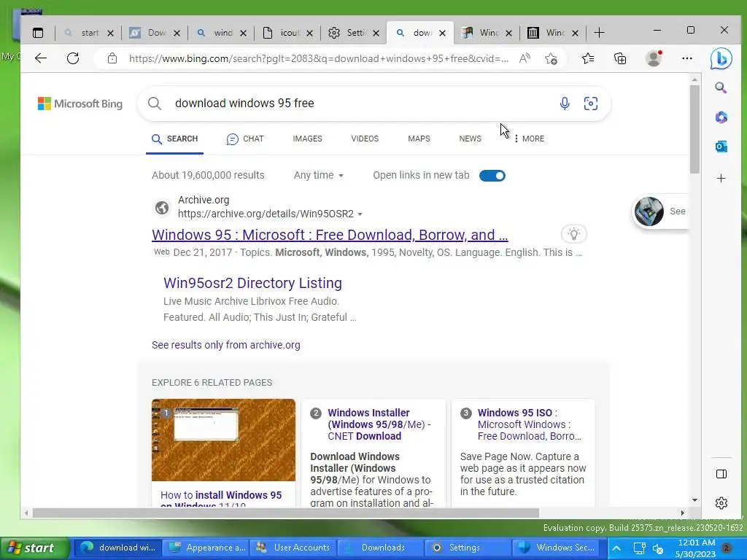Open Microsoft 365 sidebar icon
This screenshot has height=560, width=747.
pos(721,117)
